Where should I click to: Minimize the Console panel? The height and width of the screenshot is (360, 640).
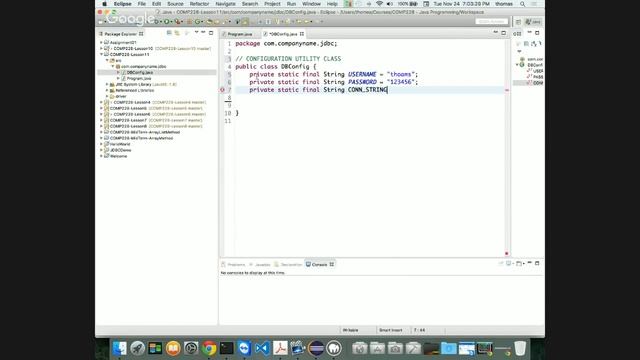(529, 263)
